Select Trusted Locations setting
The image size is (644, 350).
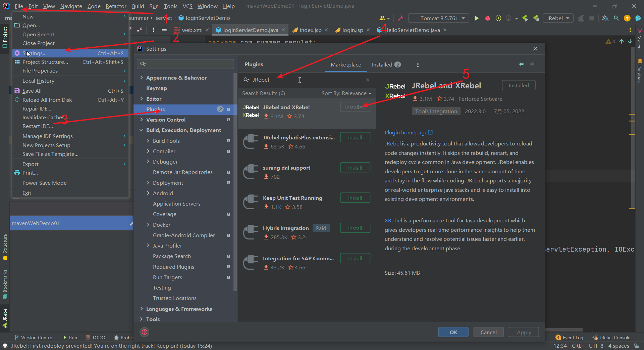point(174,298)
